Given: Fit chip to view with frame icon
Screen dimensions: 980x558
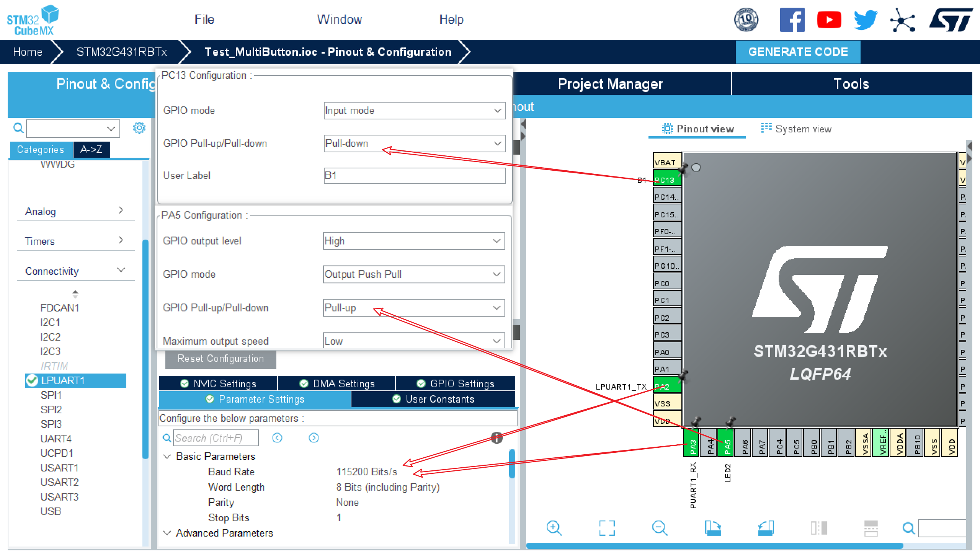Looking at the screenshot, I should (607, 528).
